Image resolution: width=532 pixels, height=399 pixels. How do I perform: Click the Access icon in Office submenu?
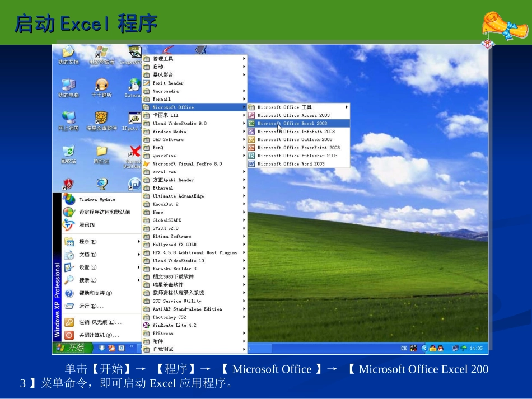[251, 115]
